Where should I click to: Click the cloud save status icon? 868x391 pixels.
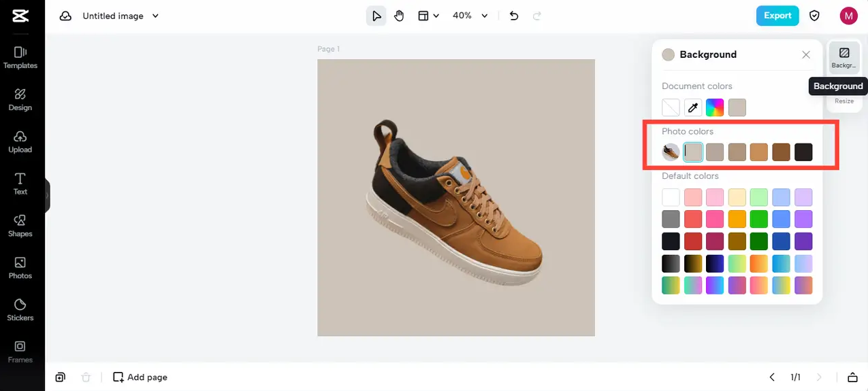tap(65, 16)
